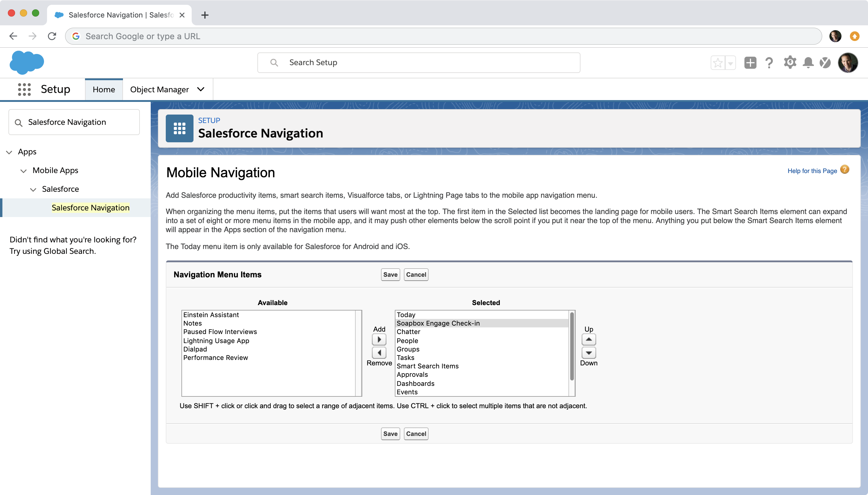Click the Quick Find search magnifier icon
The height and width of the screenshot is (495, 868).
point(19,123)
